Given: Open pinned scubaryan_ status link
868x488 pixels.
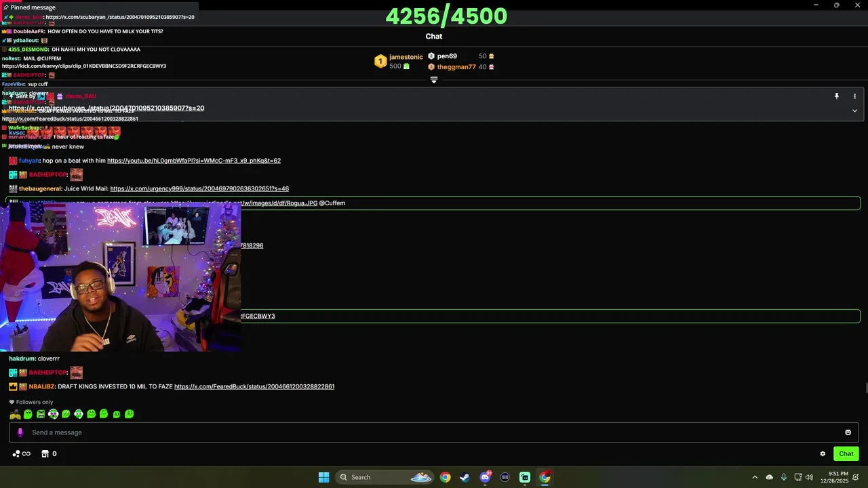Looking at the screenshot, I should point(106,108).
